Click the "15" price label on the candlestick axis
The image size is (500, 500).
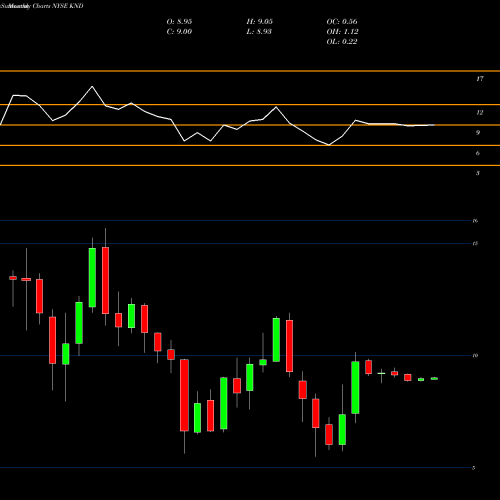[x=475, y=243]
